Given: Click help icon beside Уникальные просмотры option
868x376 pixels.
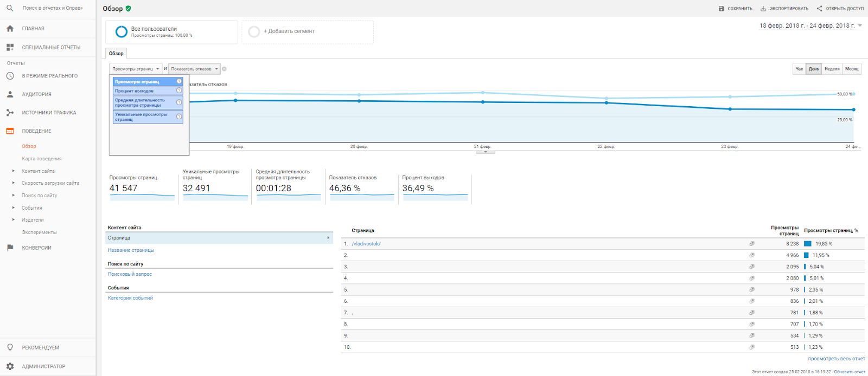Looking at the screenshot, I should (179, 116).
